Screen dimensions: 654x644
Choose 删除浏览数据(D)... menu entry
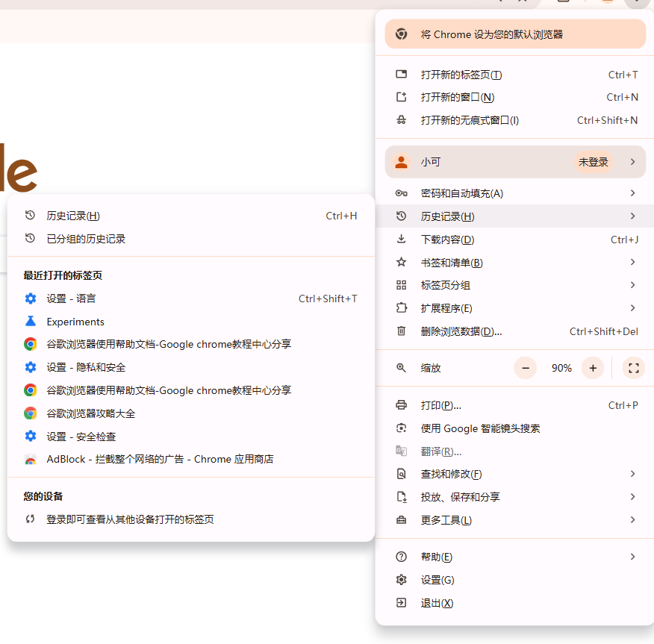515,331
